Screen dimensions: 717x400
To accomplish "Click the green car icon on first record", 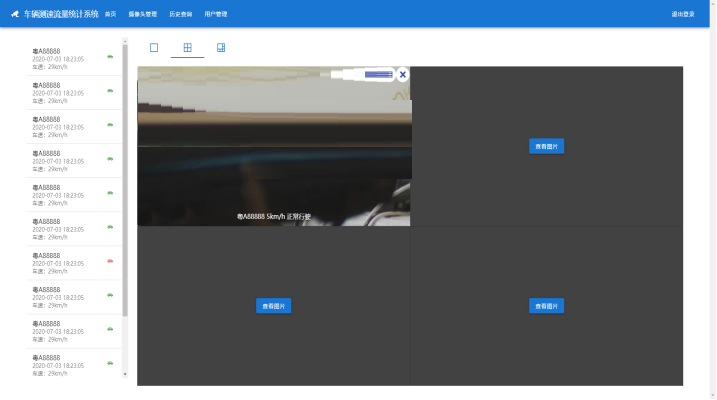I will [x=109, y=56].
